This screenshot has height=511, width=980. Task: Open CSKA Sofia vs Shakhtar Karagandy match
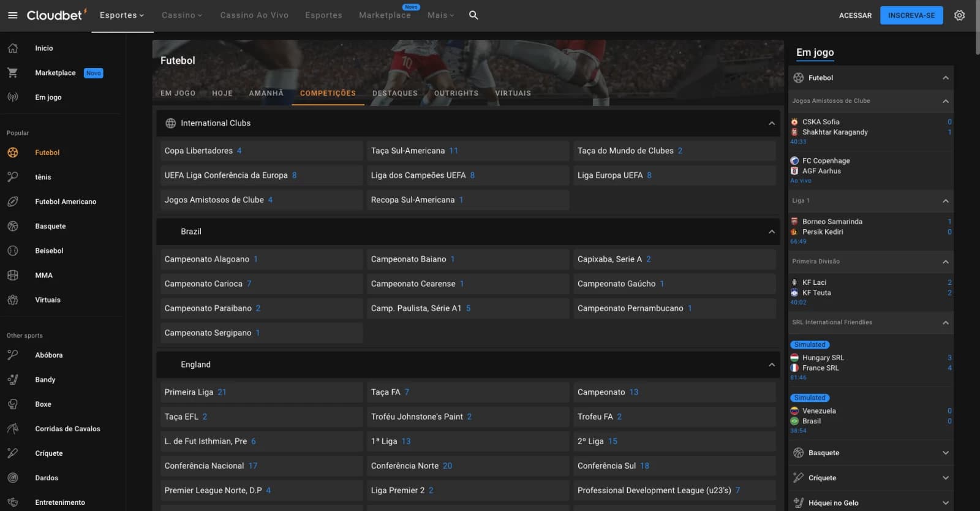(871, 131)
